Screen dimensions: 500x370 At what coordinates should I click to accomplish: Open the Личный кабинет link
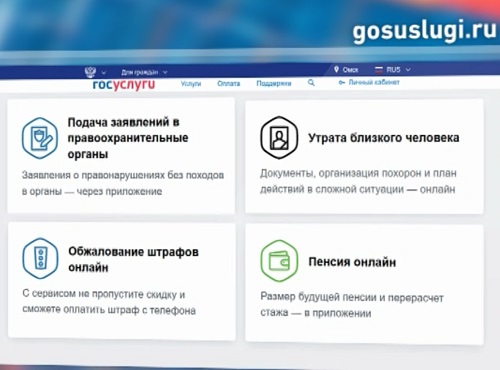tap(374, 82)
